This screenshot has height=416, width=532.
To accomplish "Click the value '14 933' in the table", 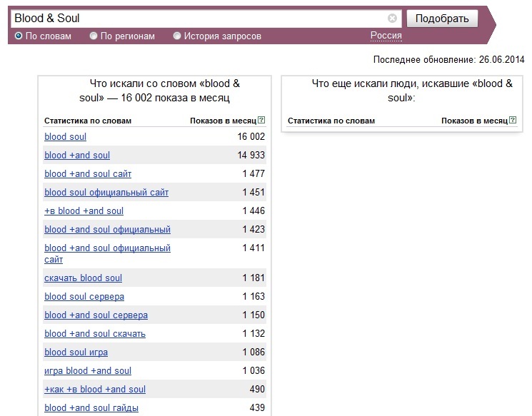I will coord(251,156).
